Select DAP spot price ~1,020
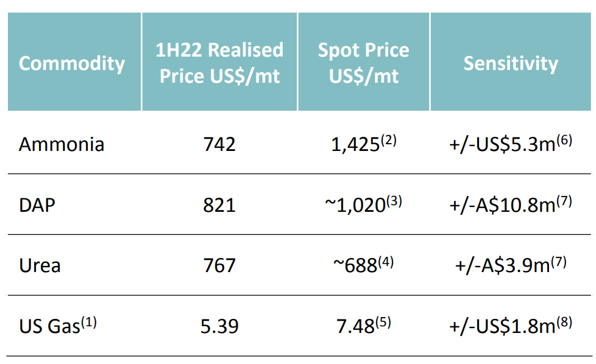This screenshot has width=596, height=364. [363, 204]
